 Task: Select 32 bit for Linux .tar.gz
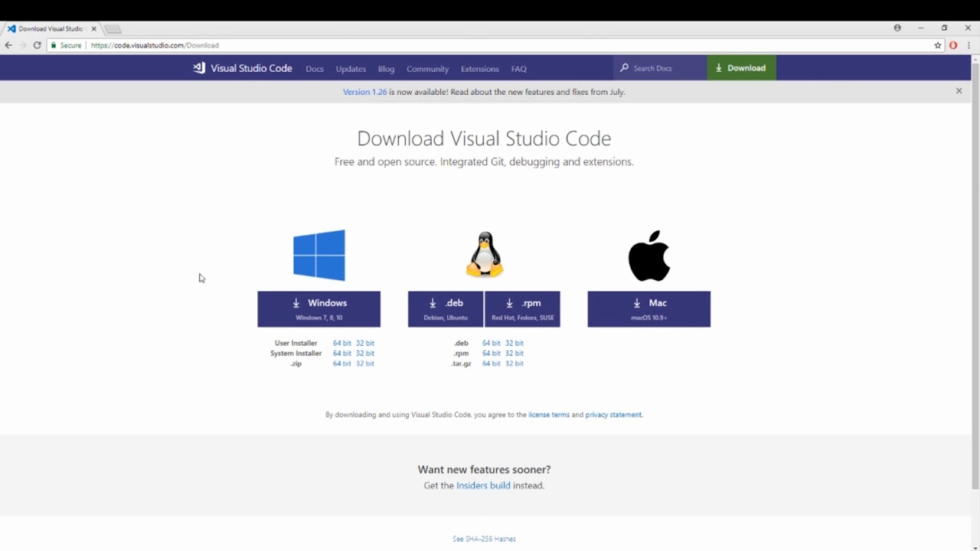(x=514, y=364)
